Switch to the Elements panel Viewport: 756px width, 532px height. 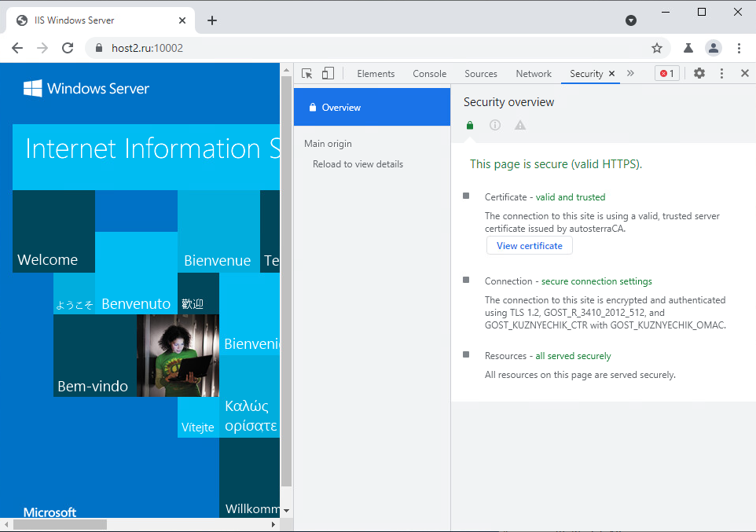(376, 74)
